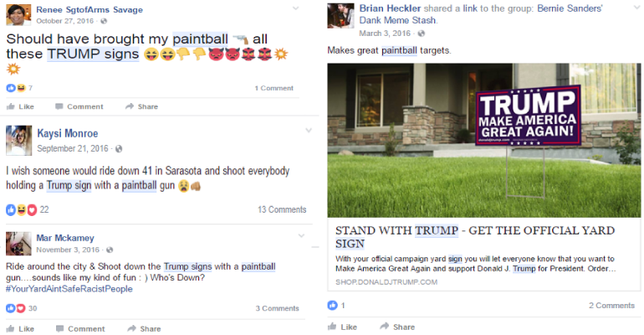Like Brian Heckler's shared link

343,327
